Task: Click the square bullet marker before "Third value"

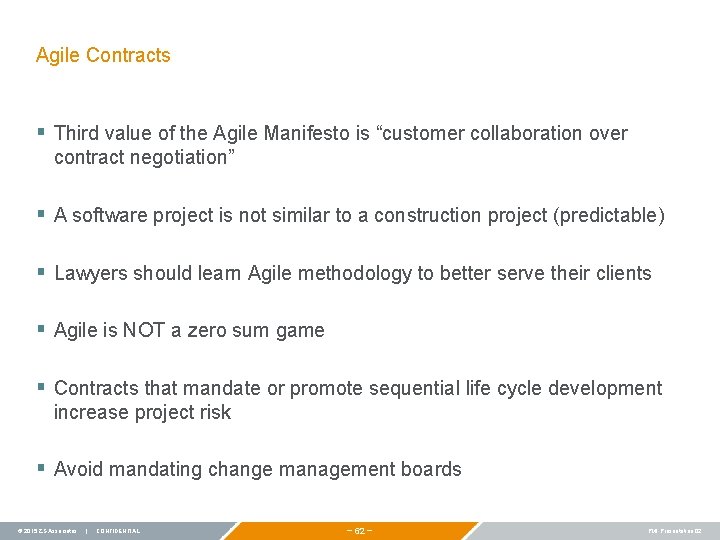Action: tap(40, 133)
